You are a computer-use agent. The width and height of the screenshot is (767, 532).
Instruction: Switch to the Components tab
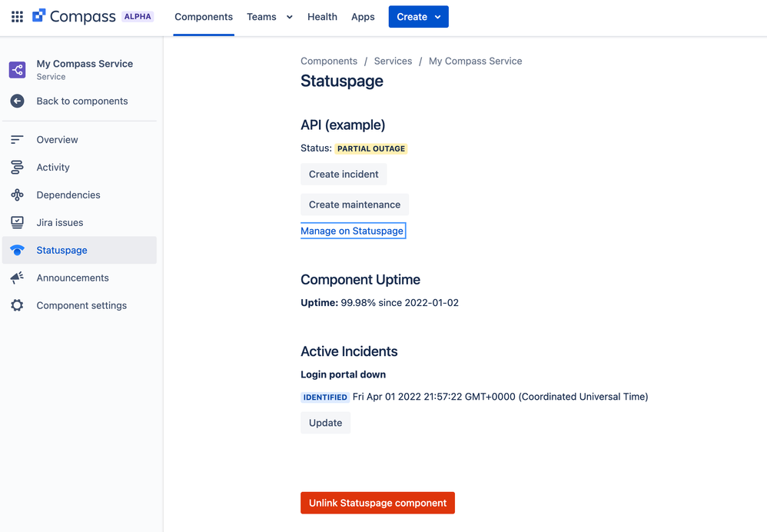pyautogui.click(x=204, y=17)
